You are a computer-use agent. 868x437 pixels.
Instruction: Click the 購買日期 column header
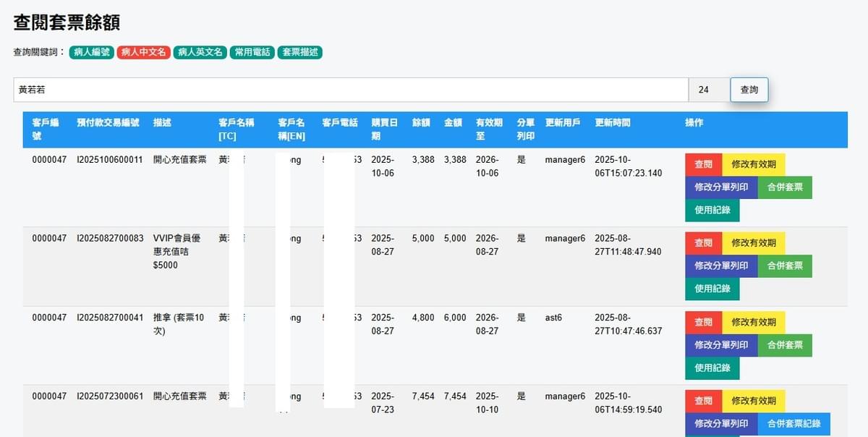pos(383,129)
